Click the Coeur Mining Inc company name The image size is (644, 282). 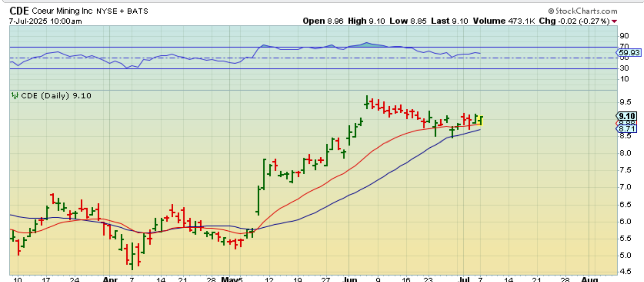click(x=62, y=11)
